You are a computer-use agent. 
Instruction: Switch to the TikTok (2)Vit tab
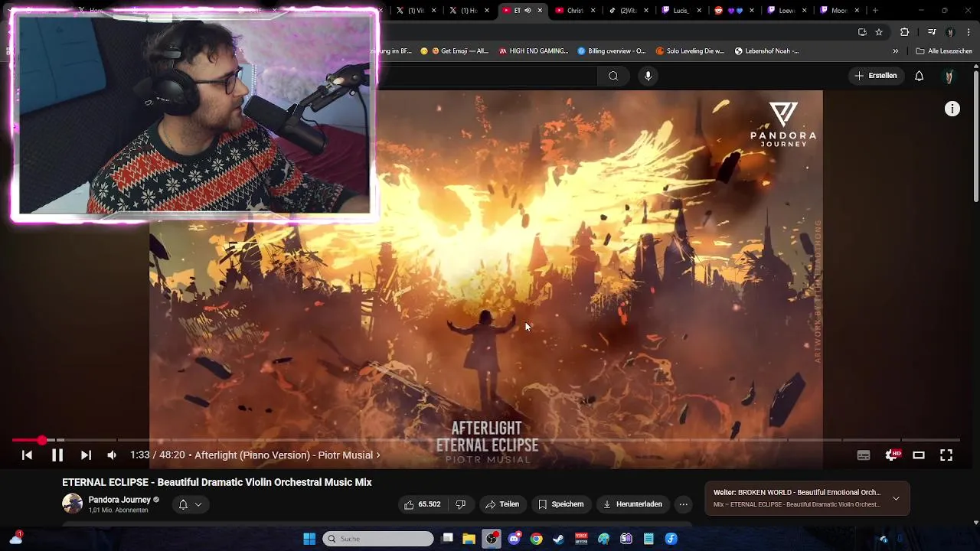tap(628, 10)
